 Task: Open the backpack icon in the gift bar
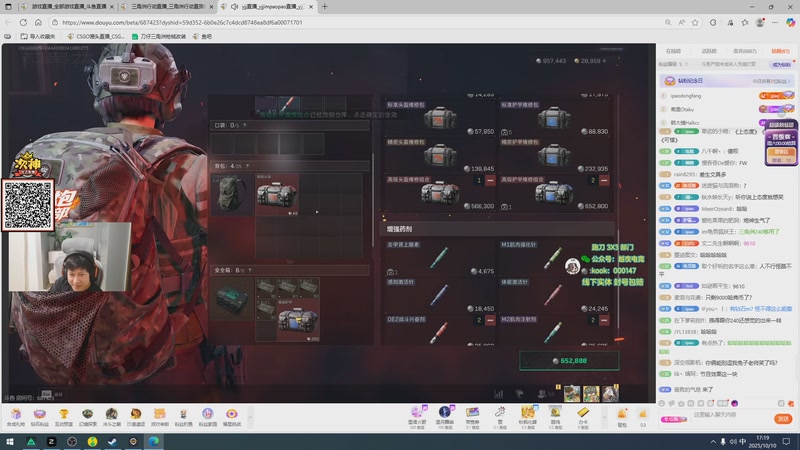pos(622,416)
